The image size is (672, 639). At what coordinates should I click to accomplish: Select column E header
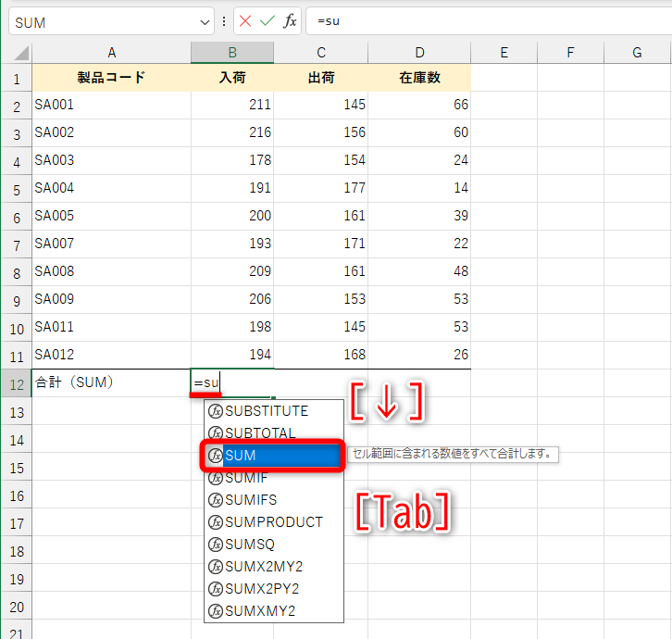pos(504,53)
